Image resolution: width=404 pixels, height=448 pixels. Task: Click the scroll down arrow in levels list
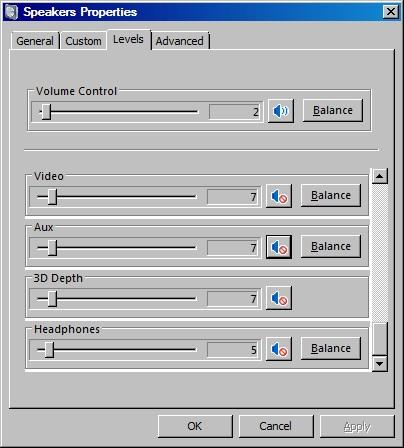point(380,363)
